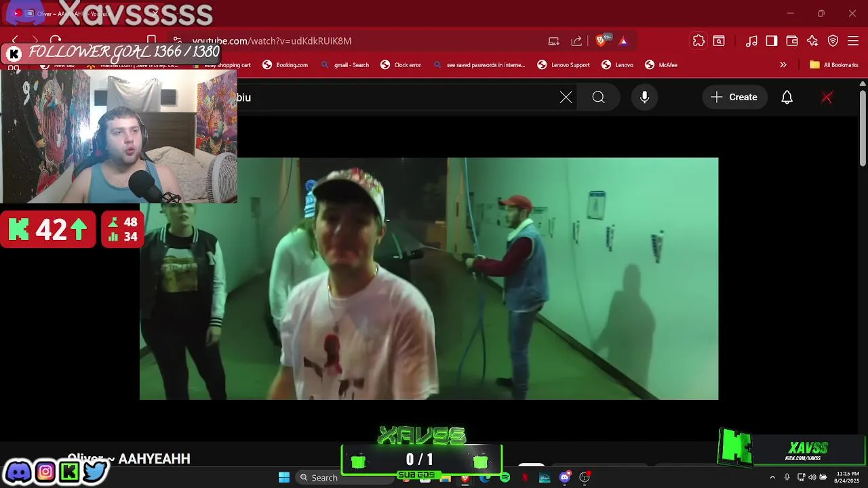Image resolution: width=868 pixels, height=488 pixels.
Task: Open Microsoft Edge from the taskbar
Action: click(x=485, y=477)
